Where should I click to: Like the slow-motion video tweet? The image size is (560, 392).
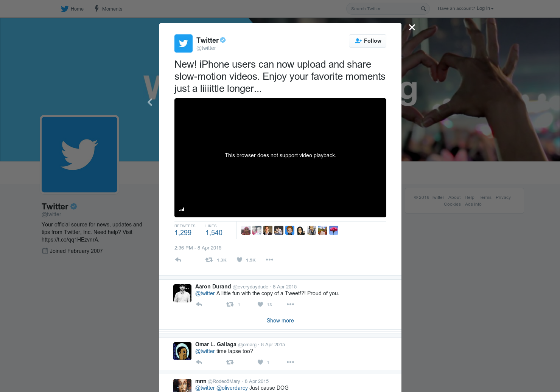click(x=239, y=260)
